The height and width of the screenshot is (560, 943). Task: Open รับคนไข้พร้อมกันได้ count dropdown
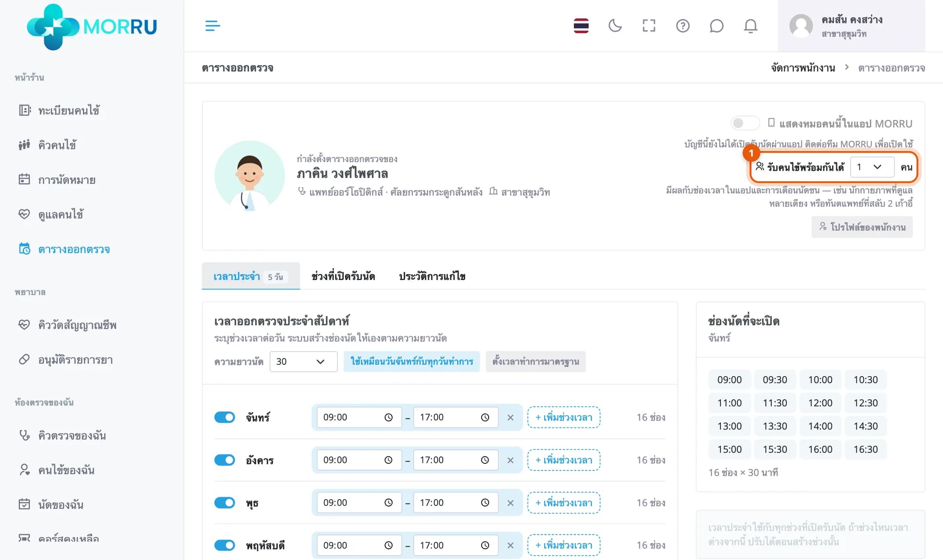[872, 167]
